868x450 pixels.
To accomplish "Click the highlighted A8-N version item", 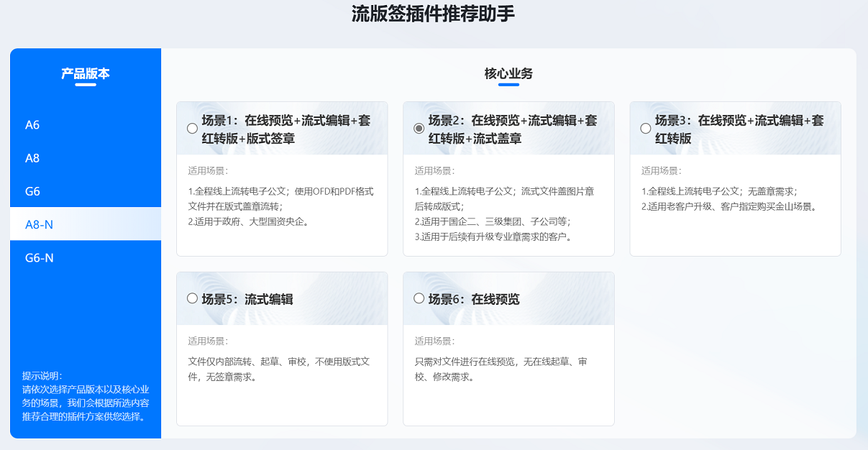I will pyautogui.click(x=40, y=224).
